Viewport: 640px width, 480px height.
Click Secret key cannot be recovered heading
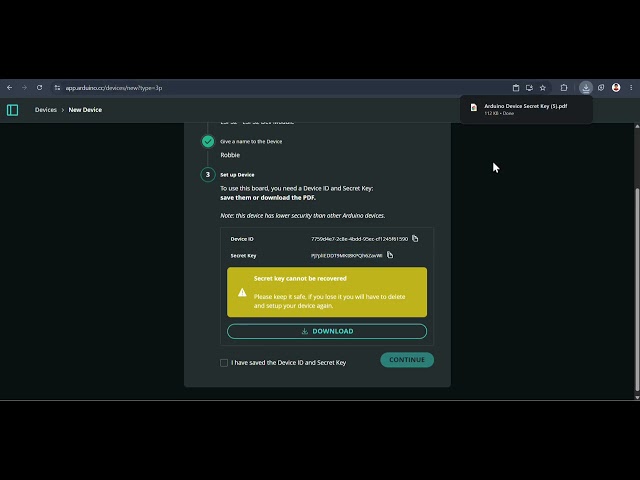(x=300, y=278)
